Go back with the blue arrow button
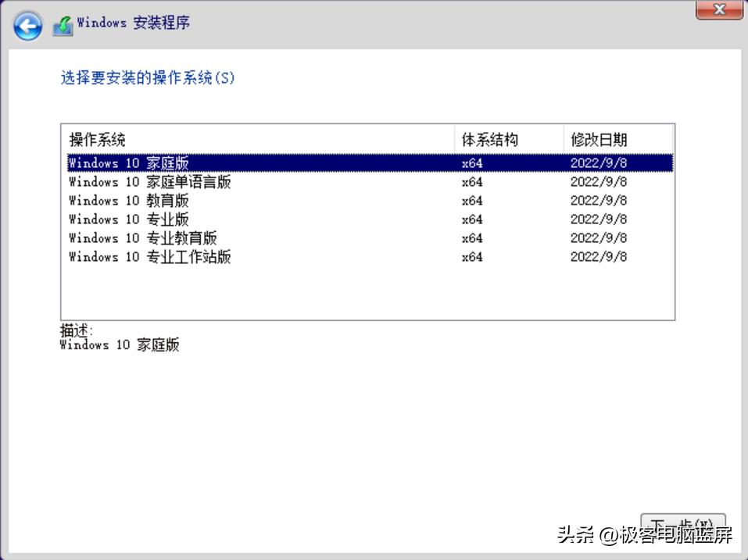 click(x=27, y=26)
